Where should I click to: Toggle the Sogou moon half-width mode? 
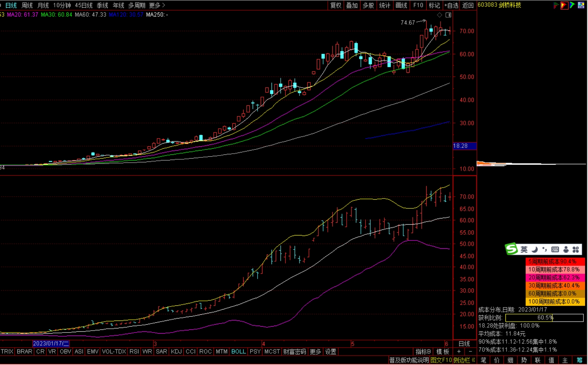(534, 249)
